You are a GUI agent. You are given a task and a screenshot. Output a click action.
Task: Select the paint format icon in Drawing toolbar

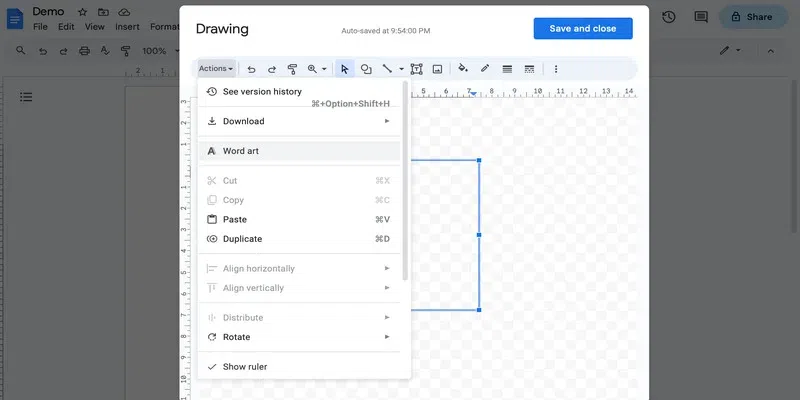click(x=292, y=69)
